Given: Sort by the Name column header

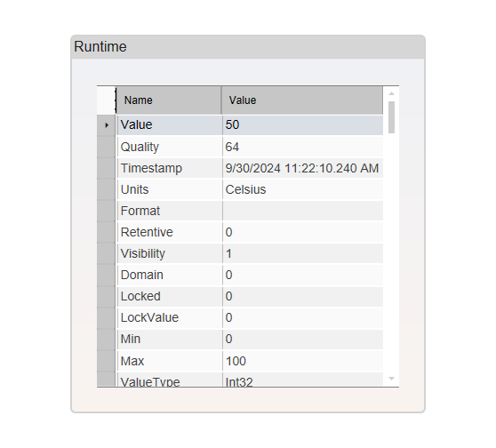Looking at the screenshot, I should coord(169,100).
